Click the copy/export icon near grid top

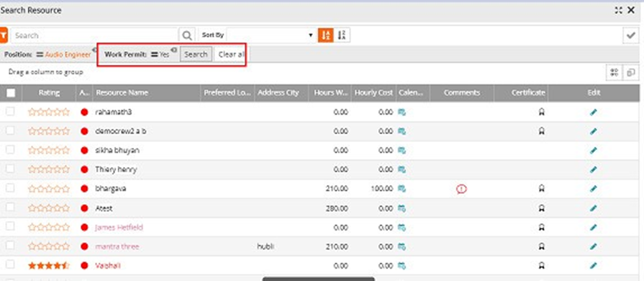coord(630,73)
